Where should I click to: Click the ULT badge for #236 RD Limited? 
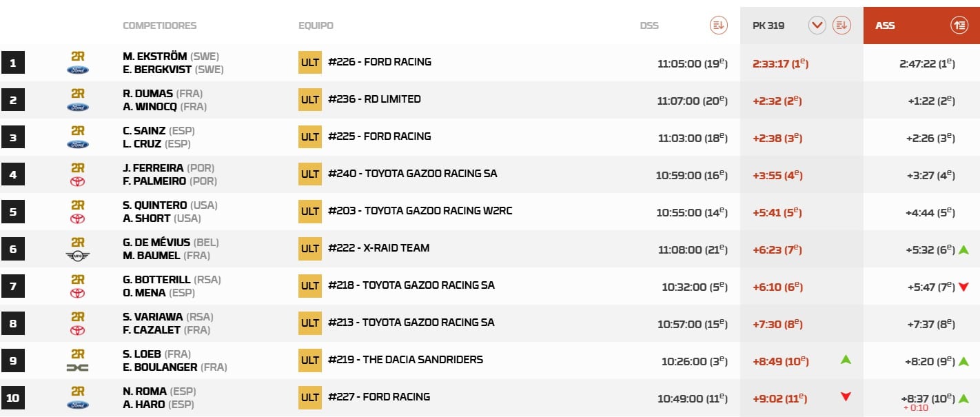pos(310,99)
